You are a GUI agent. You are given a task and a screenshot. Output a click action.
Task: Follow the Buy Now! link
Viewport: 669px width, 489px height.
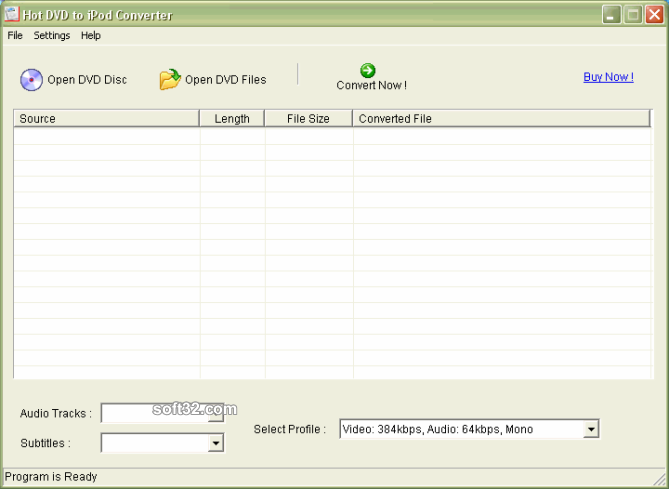tap(608, 77)
